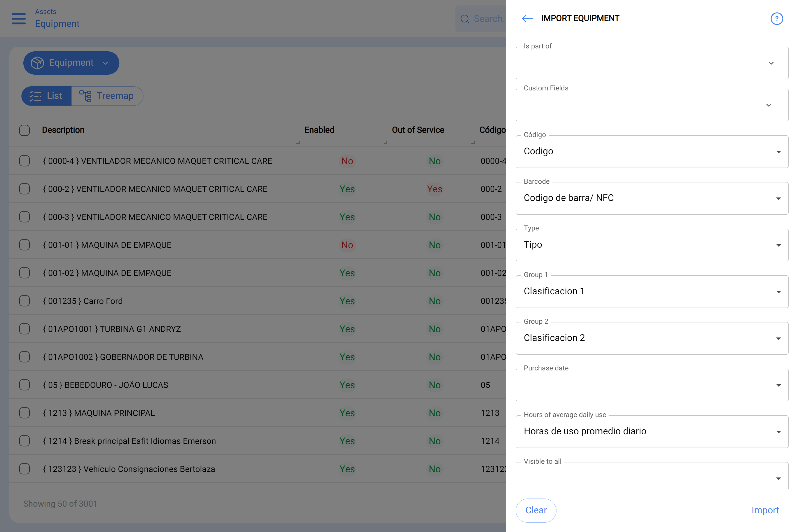Expand the Is part of dropdown
The width and height of the screenshot is (798, 532).
click(771, 63)
